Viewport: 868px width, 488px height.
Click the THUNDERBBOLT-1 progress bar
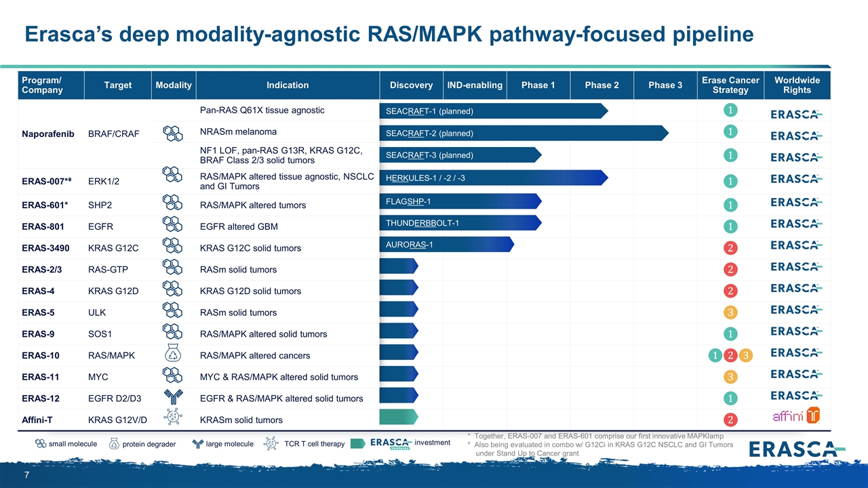click(x=460, y=223)
